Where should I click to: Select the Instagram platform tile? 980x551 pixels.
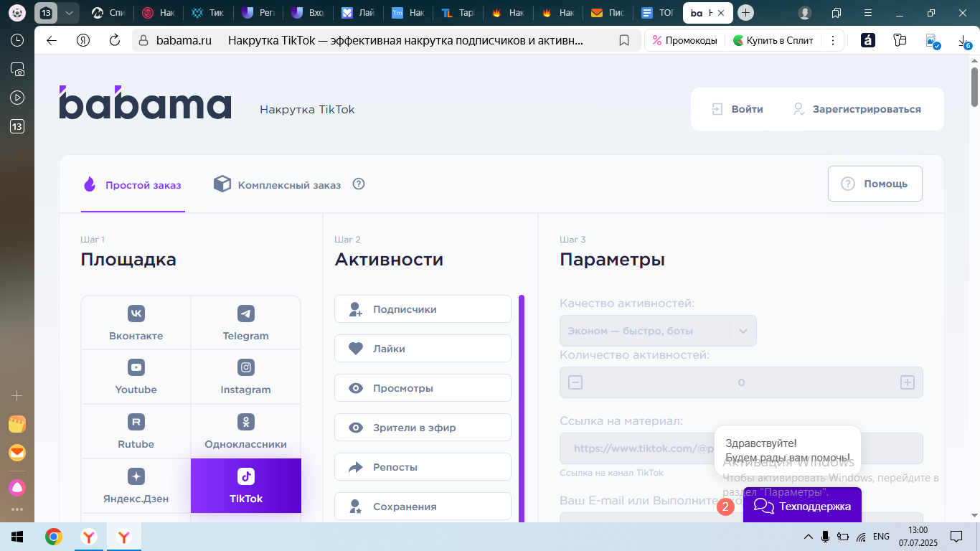click(246, 377)
